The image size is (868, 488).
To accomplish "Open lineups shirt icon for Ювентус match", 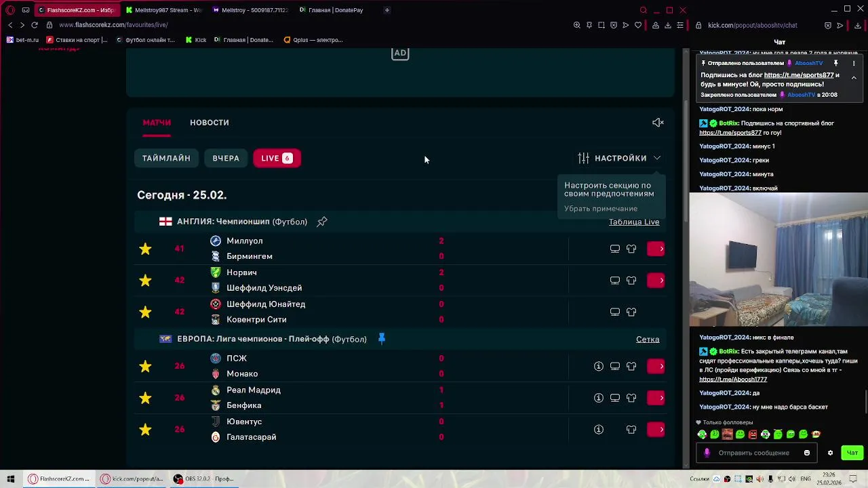I will point(631,429).
